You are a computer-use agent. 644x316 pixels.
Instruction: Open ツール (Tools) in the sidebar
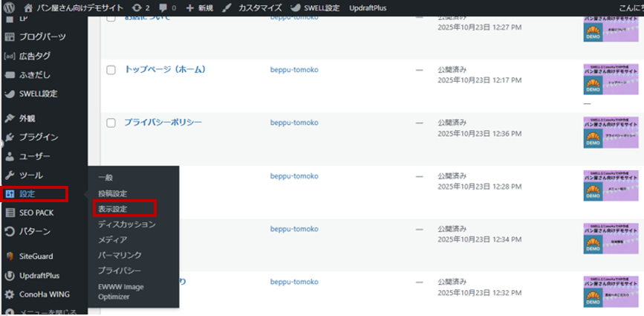(x=30, y=175)
